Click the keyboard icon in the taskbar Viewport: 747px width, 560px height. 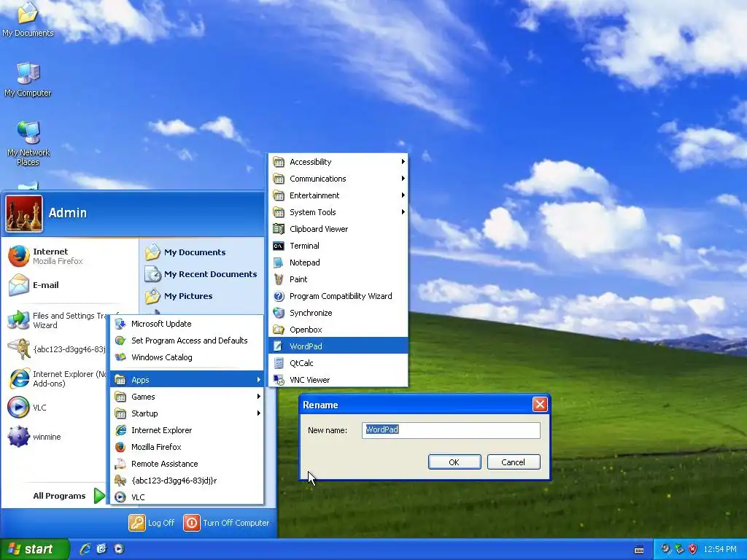click(x=639, y=550)
